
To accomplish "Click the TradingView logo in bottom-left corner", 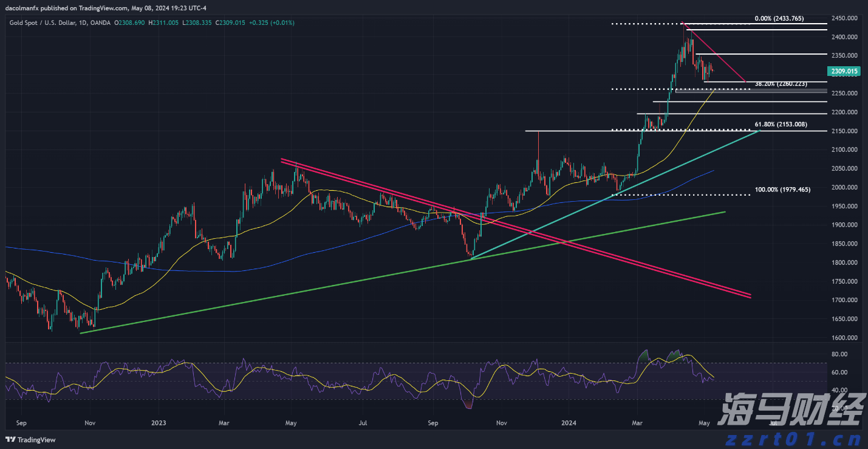I will (x=30, y=440).
